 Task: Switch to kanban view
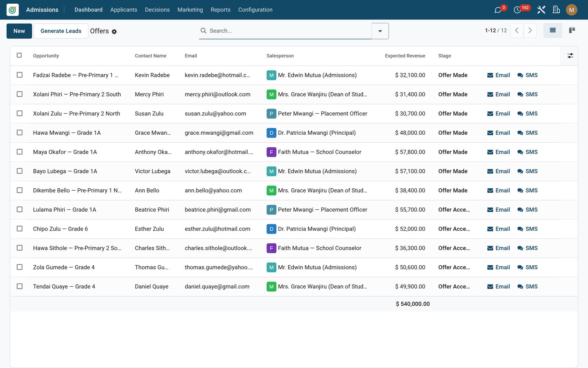572,31
